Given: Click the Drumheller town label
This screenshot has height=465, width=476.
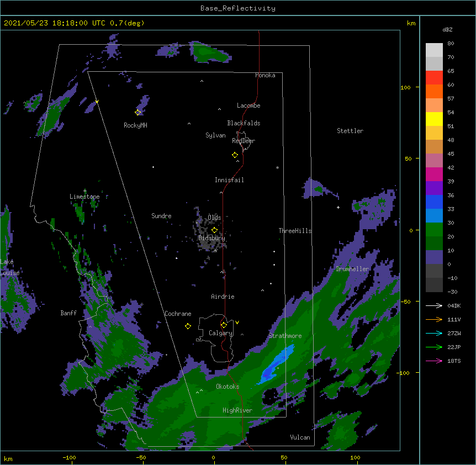Looking at the screenshot, I should [352, 269].
